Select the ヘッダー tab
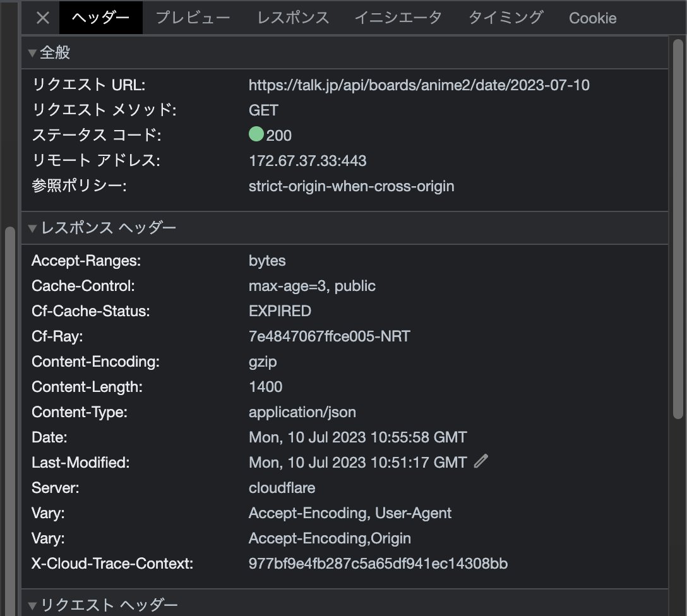Viewport: 687px width, 616px height. click(x=100, y=18)
